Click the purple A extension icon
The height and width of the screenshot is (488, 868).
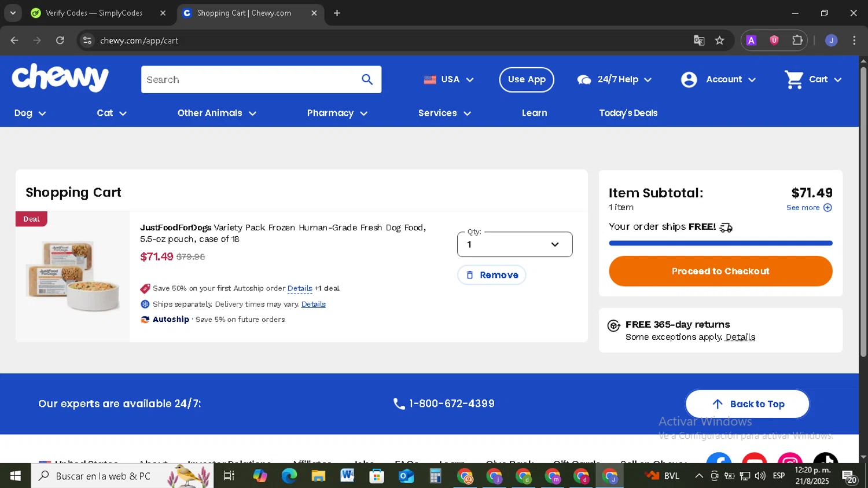pyautogui.click(x=751, y=41)
